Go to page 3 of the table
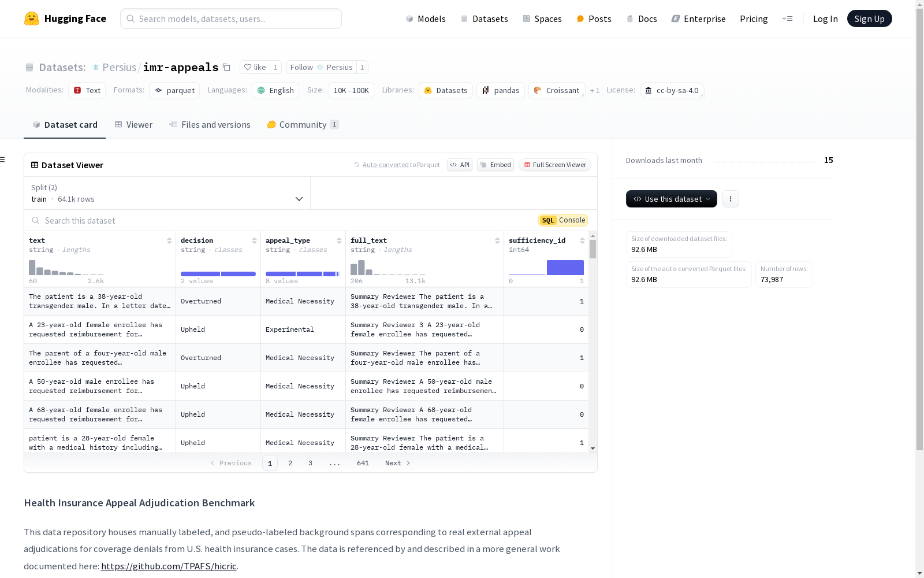The width and height of the screenshot is (924, 578). [310, 463]
